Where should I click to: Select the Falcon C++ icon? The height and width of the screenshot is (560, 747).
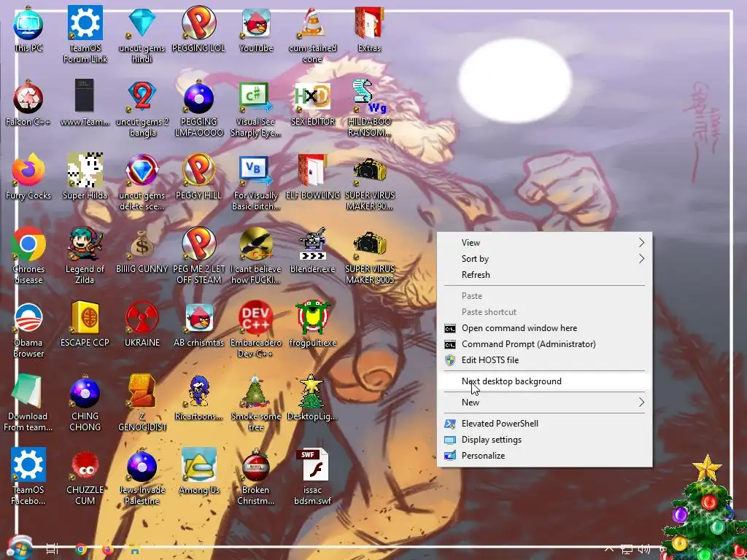(28, 104)
